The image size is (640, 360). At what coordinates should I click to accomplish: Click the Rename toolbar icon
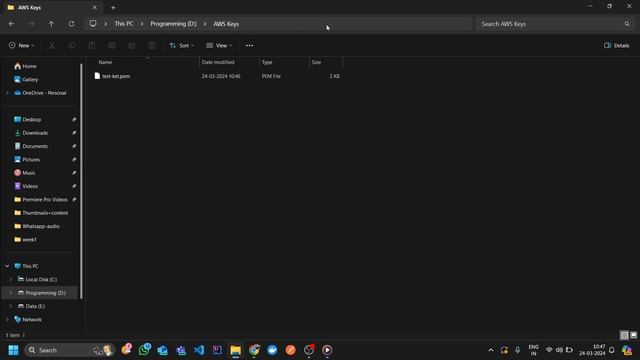pos(112,45)
